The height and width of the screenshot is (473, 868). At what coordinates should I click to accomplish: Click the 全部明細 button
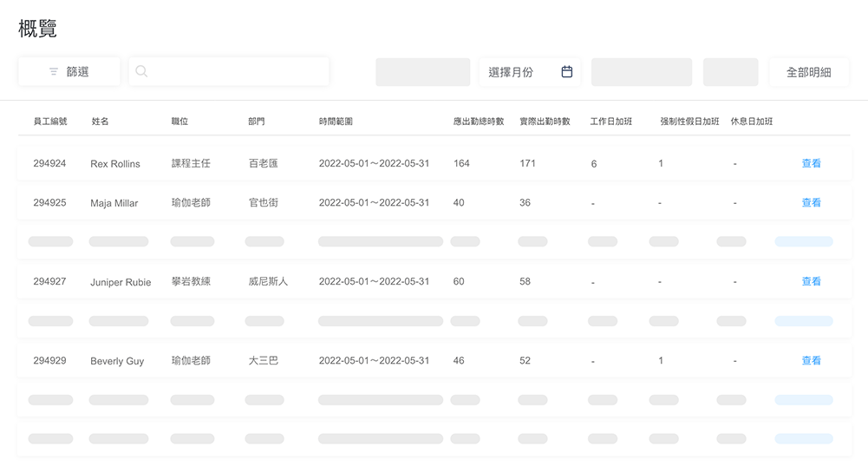coord(809,72)
